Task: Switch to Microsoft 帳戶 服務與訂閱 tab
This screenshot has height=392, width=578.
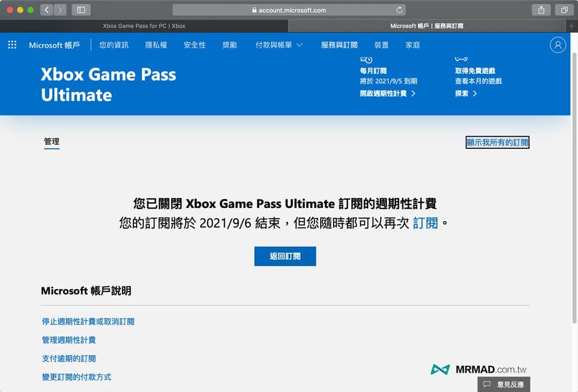Action: coord(427,26)
